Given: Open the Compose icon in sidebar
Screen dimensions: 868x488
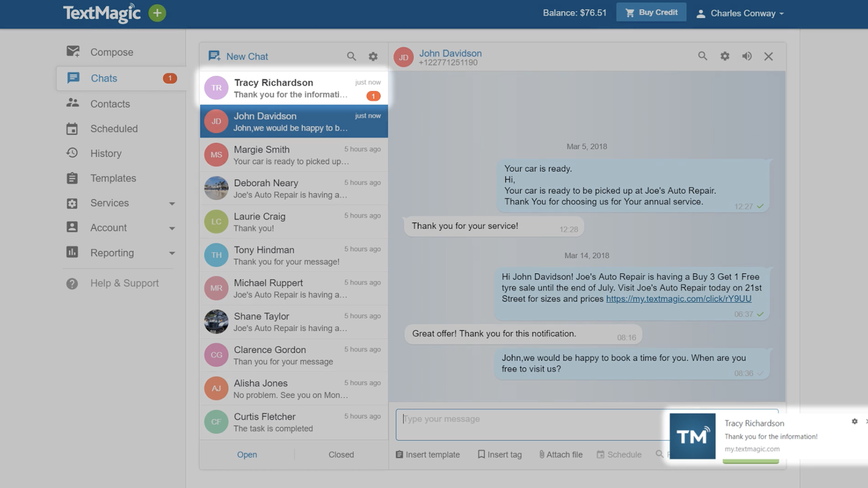Looking at the screenshot, I should coord(73,52).
